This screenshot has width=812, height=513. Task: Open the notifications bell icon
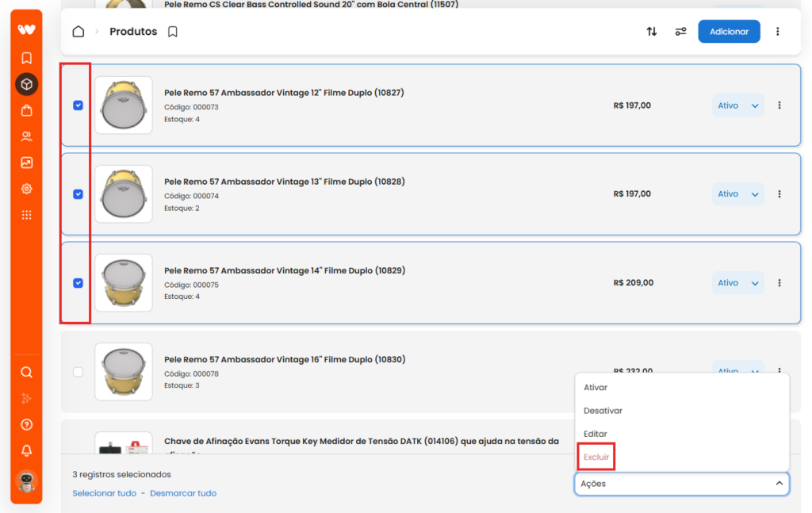26,450
